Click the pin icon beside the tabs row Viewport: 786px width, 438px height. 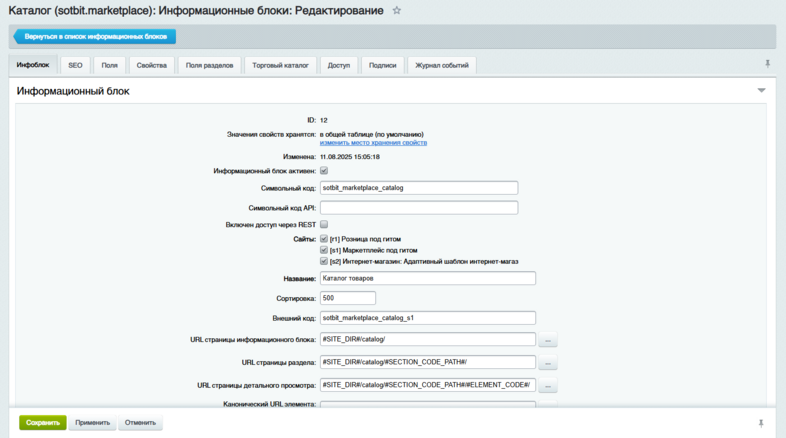(x=767, y=64)
